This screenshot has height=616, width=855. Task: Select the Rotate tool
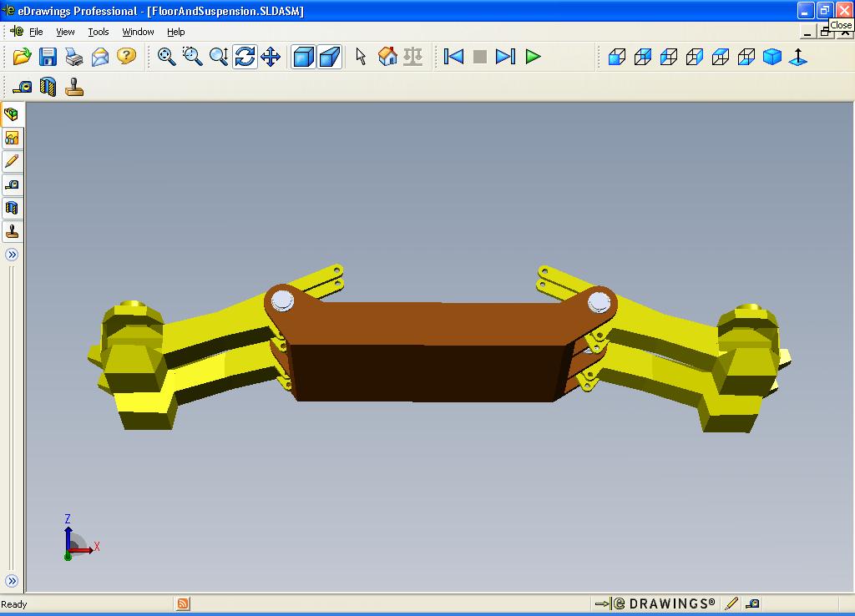245,57
